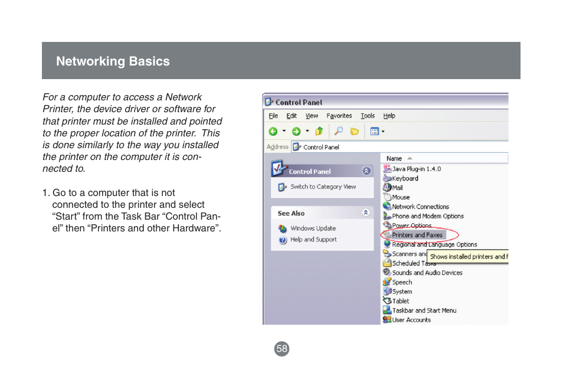Collapse the See Also sidebar section
Viewport: 563px width, 392px height.
pos(365,213)
